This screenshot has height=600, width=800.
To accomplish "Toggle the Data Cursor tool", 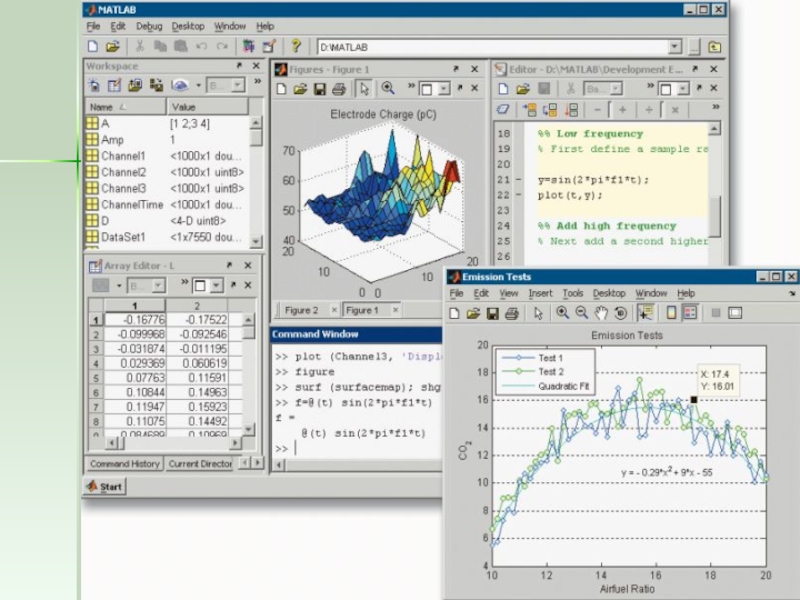I will click(645, 313).
